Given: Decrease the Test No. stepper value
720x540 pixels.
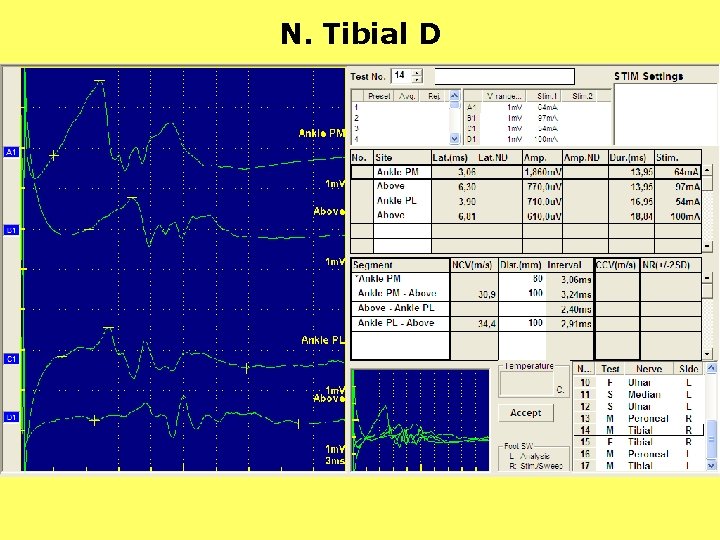Looking at the screenshot, I should 416,79.
